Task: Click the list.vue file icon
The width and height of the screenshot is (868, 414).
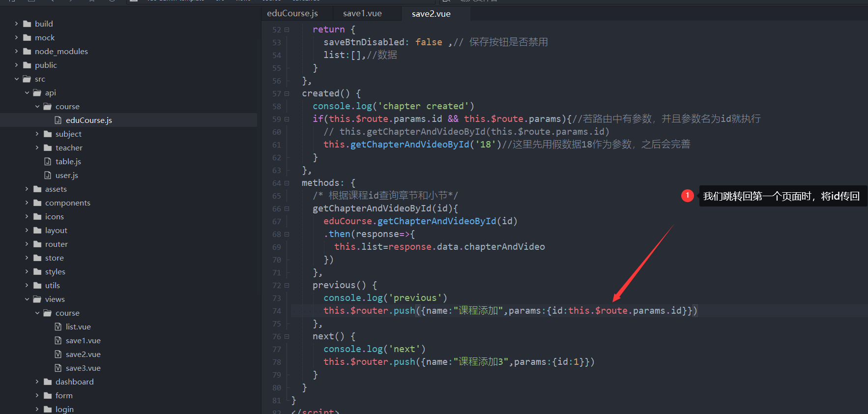Action: [58, 326]
